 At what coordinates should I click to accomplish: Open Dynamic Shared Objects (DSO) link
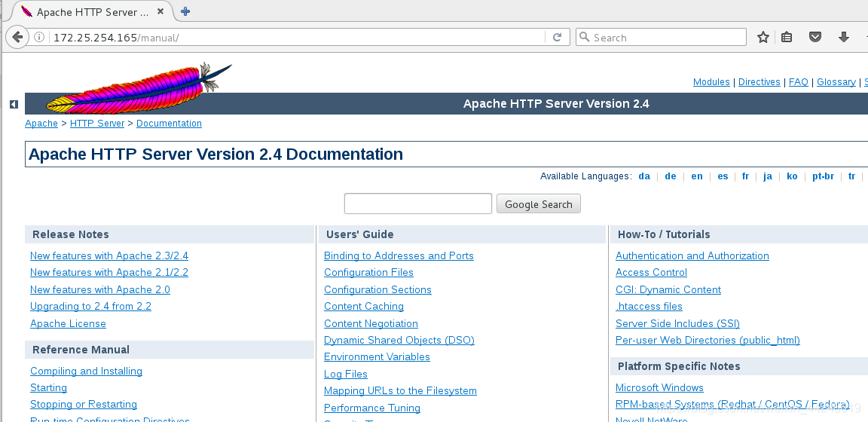pos(399,340)
